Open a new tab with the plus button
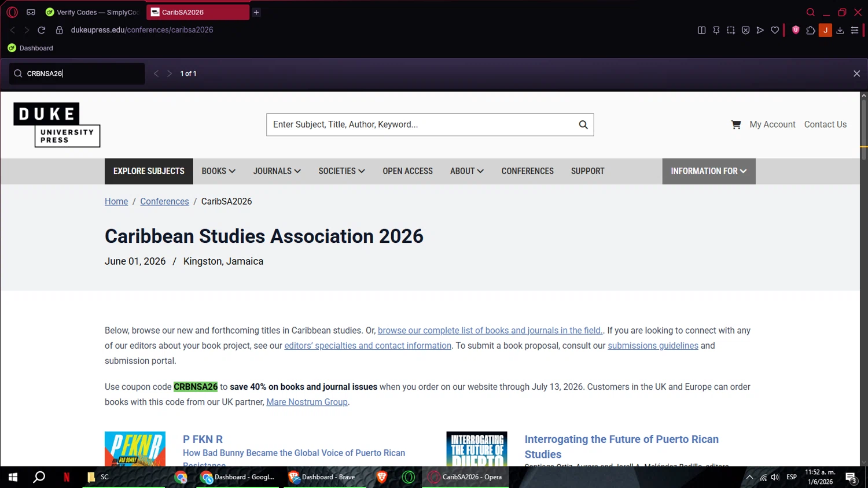Viewport: 868px width, 488px height. 256,12
